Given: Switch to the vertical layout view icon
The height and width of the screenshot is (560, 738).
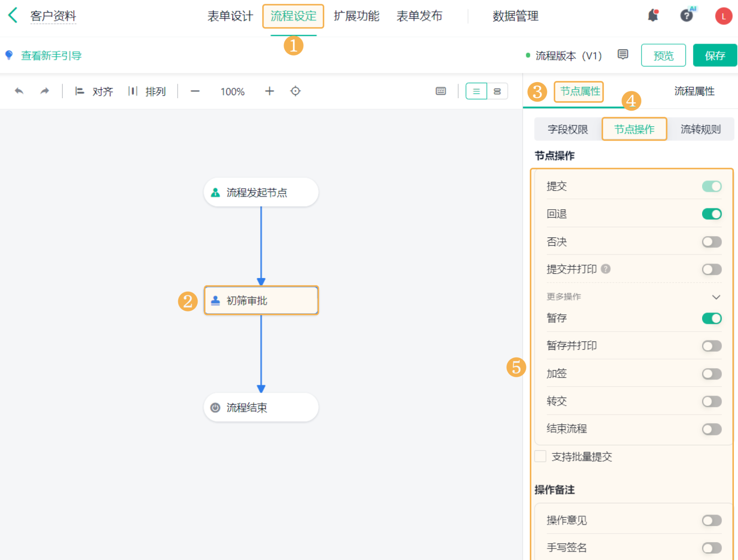Looking at the screenshot, I should 476,91.
